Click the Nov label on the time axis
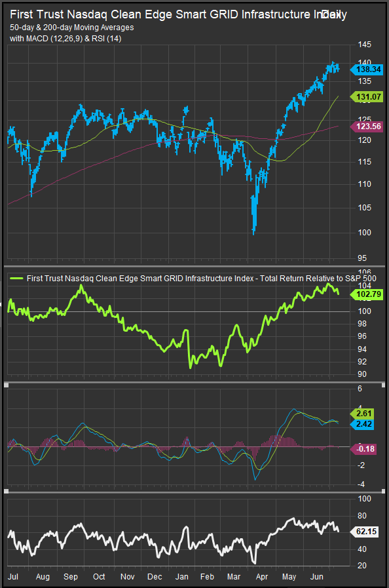The height and width of the screenshot is (588, 389). pyautogui.click(x=128, y=576)
